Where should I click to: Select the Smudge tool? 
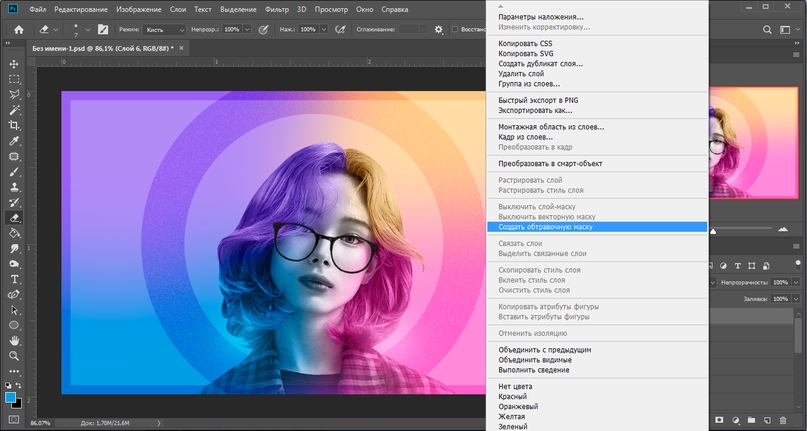tap(14, 249)
